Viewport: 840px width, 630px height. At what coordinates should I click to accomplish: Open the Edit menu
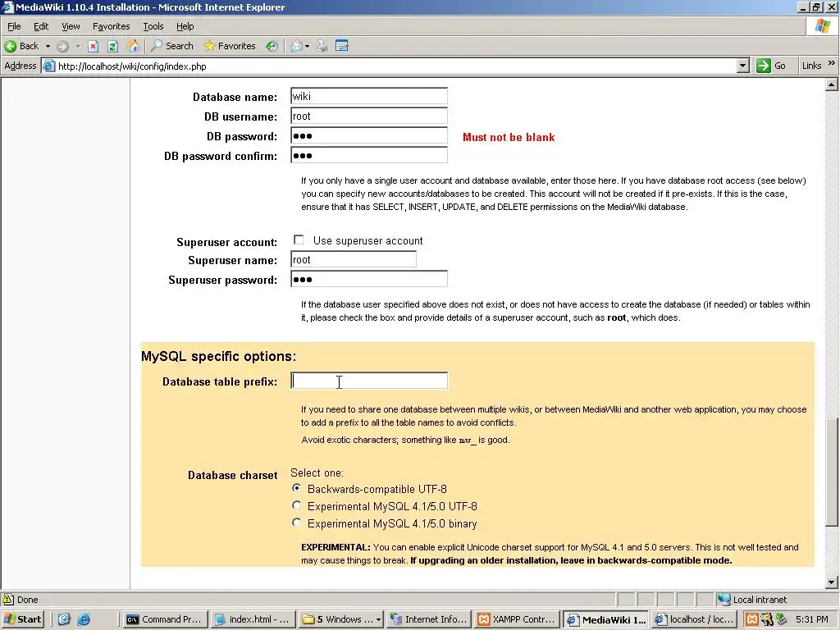(41, 26)
